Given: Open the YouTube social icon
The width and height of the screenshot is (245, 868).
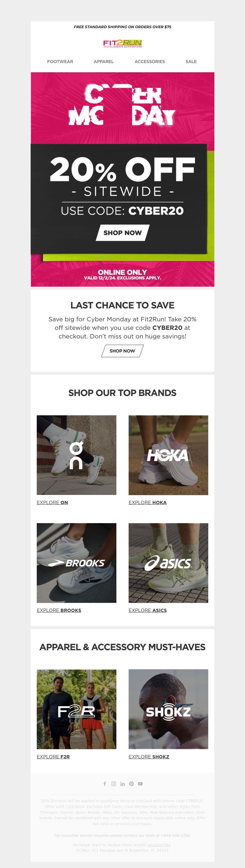Looking at the screenshot, I should coord(140,783).
